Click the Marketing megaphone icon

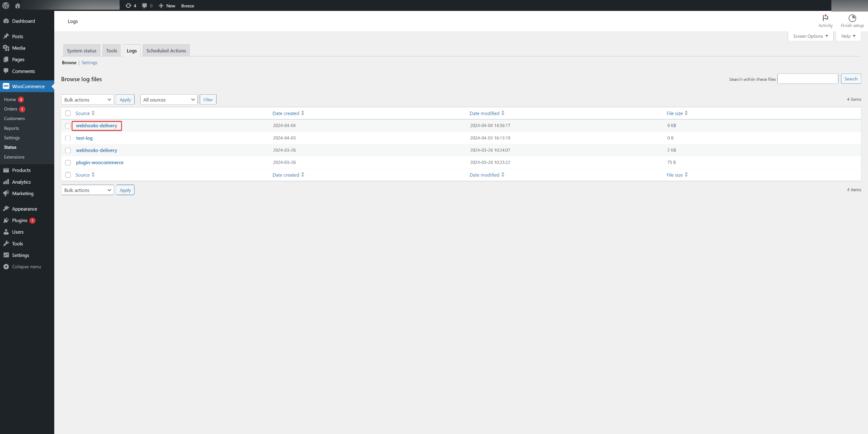(6, 193)
